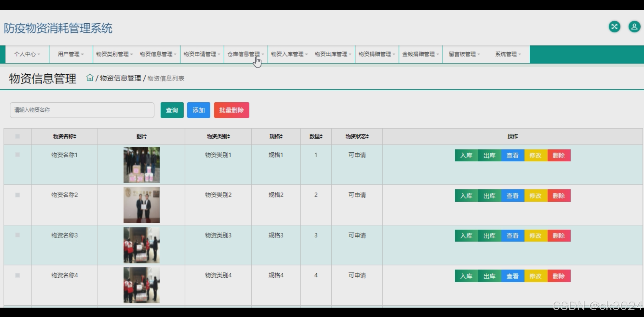Check the checkbox for 物资名称1 row
The image size is (644, 317).
click(x=17, y=155)
